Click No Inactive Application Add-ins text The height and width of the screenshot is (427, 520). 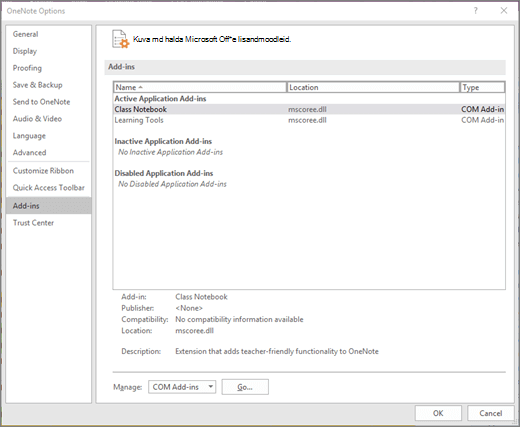click(x=170, y=152)
